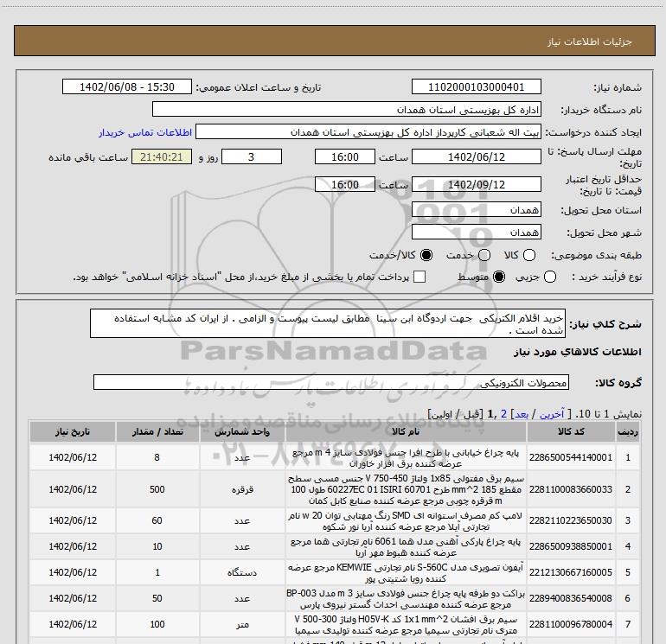The image size is (666, 644).
Task: Open the اطلاعات تماس خریدار link
Action: [x=145, y=132]
